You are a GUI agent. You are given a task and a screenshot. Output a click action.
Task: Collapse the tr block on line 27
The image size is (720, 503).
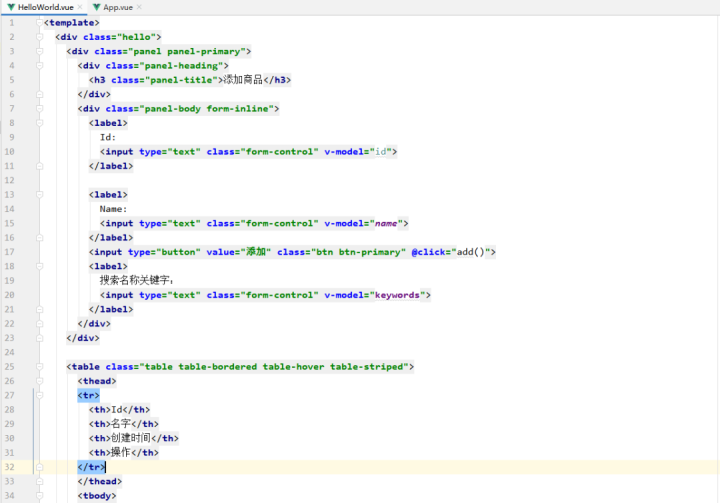[x=39, y=395]
